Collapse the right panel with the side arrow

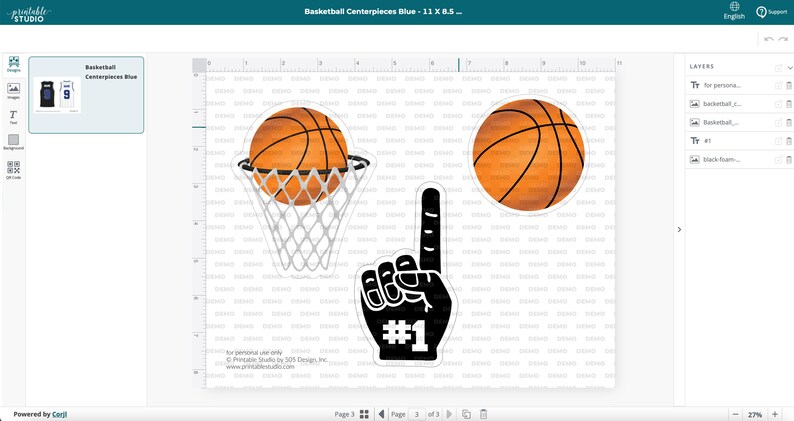click(679, 229)
